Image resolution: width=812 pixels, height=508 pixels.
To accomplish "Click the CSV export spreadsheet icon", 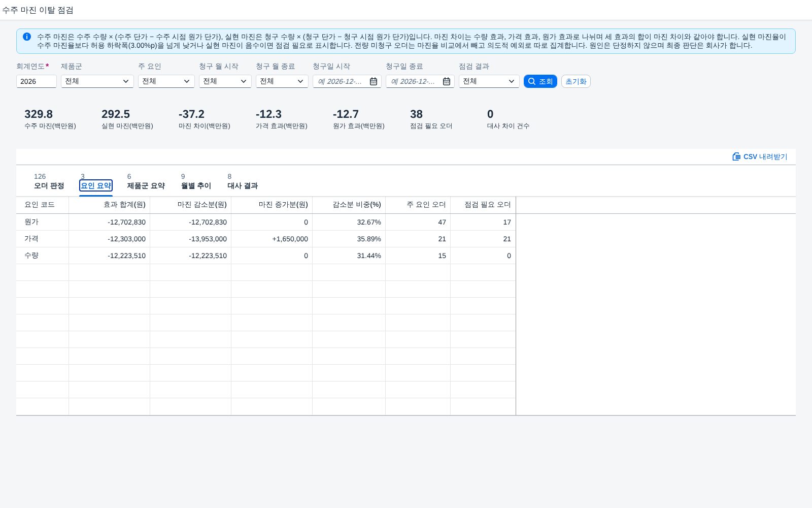I will 736,156.
